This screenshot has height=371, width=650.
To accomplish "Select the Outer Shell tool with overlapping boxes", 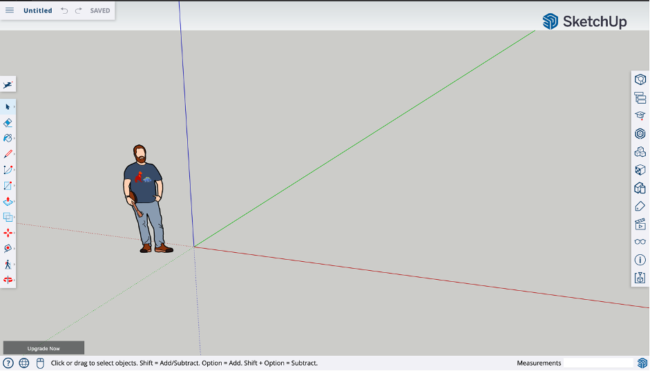I will pyautogui.click(x=7, y=217).
